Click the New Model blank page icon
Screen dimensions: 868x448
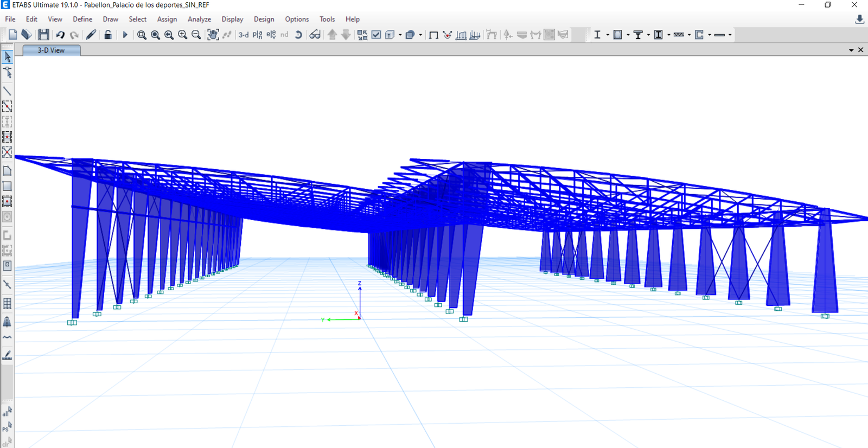coord(12,35)
